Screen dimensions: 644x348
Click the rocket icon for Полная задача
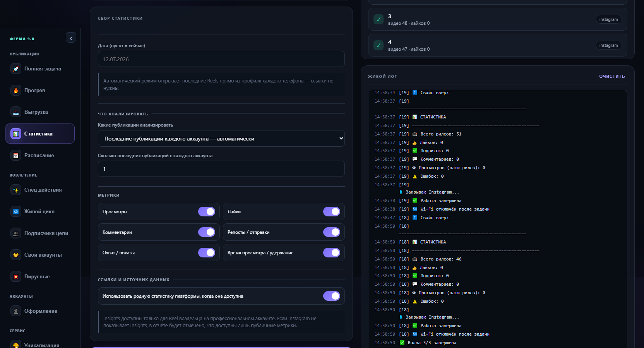pos(16,69)
